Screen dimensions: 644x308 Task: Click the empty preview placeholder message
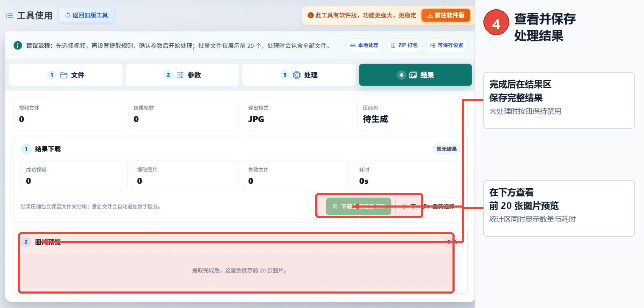click(240, 270)
